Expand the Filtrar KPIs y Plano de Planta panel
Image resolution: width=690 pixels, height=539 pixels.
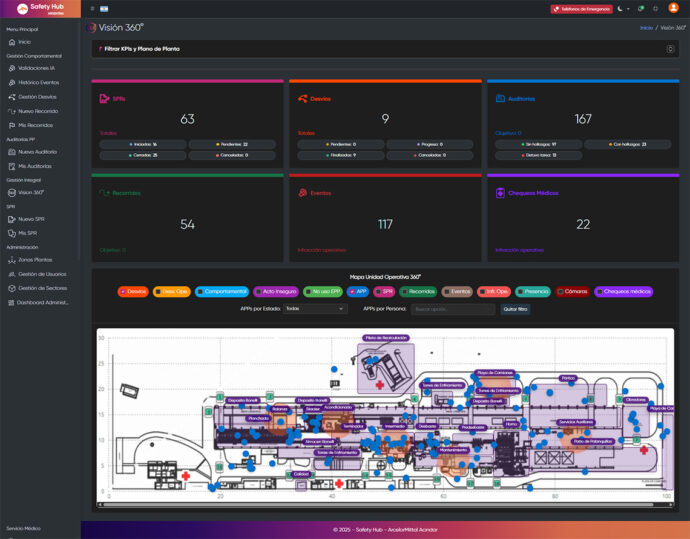coord(670,48)
